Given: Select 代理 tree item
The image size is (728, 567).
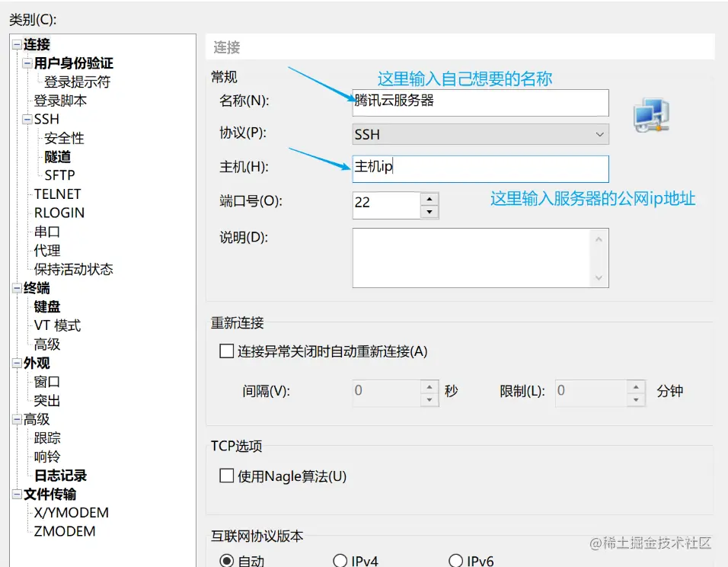Looking at the screenshot, I should pyautogui.click(x=47, y=251).
